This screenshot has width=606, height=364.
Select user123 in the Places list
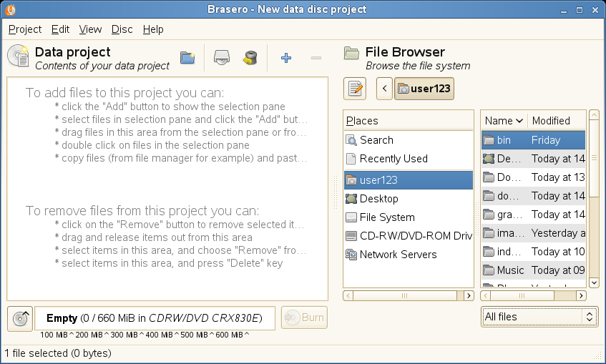point(409,180)
